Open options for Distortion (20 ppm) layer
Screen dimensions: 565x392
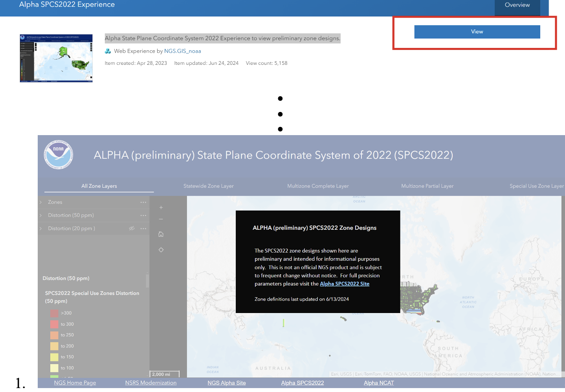tap(143, 229)
